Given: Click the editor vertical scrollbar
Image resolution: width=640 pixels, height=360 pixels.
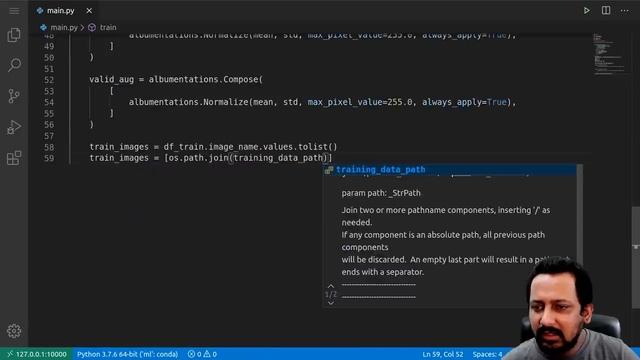Looking at the screenshot, I should (636, 257).
